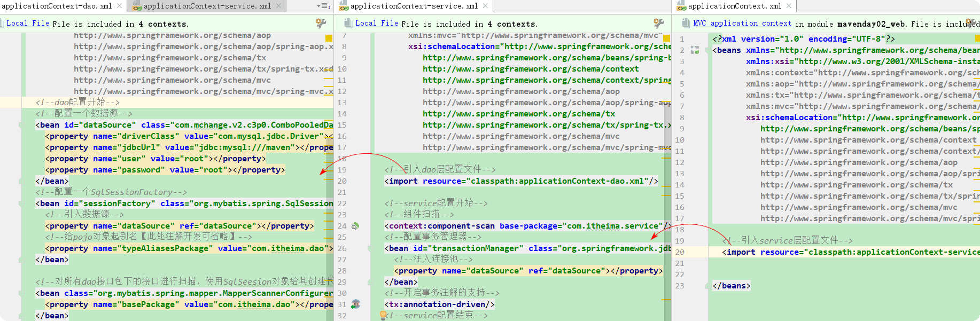Click the xml version declaration on line 1
This screenshot has height=321, width=980.
[803, 39]
